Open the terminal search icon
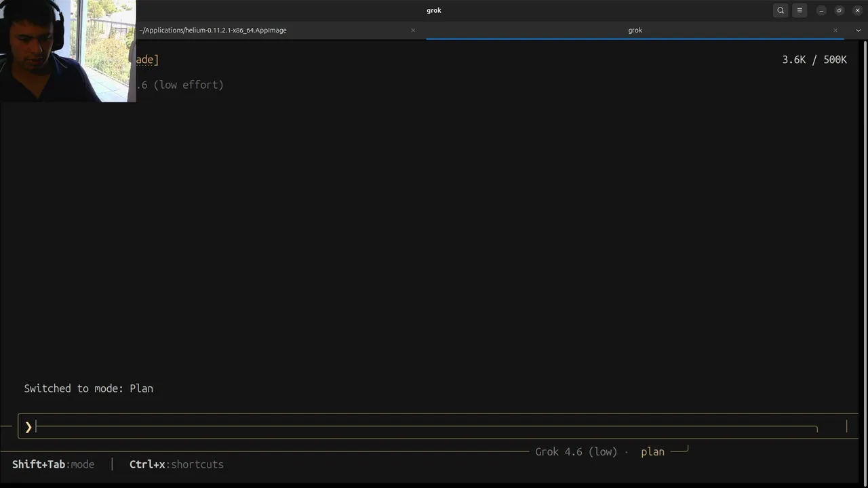This screenshot has width=868, height=488. pyautogui.click(x=781, y=10)
